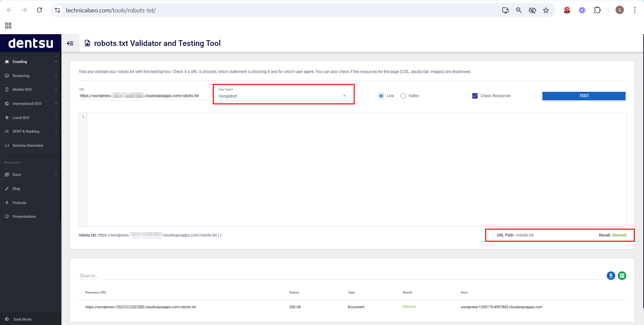Open the Blog sidebar item
The height and width of the screenshot is (325, 644).
(16, 189)
